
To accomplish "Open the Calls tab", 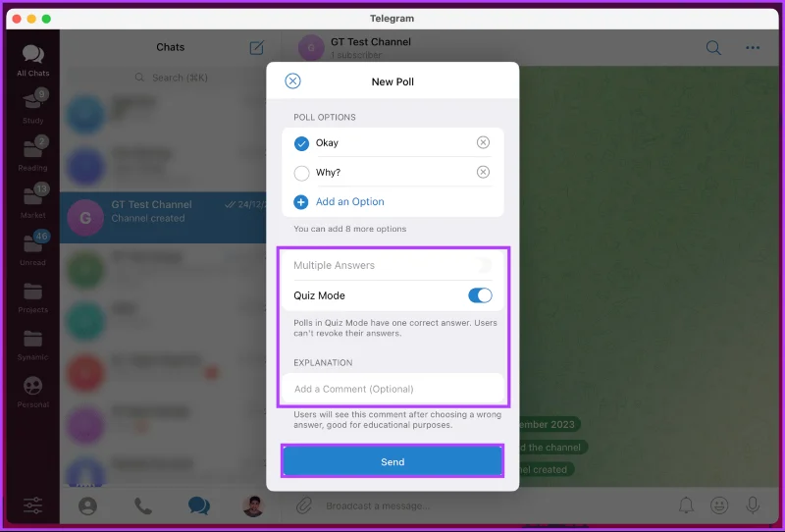I will (143, 505).
